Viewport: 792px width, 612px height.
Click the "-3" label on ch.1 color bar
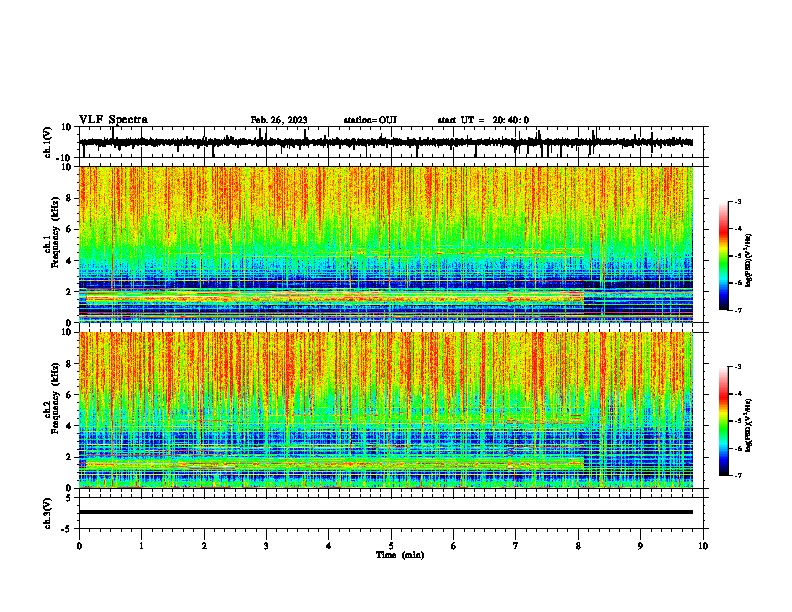[738, 202]
